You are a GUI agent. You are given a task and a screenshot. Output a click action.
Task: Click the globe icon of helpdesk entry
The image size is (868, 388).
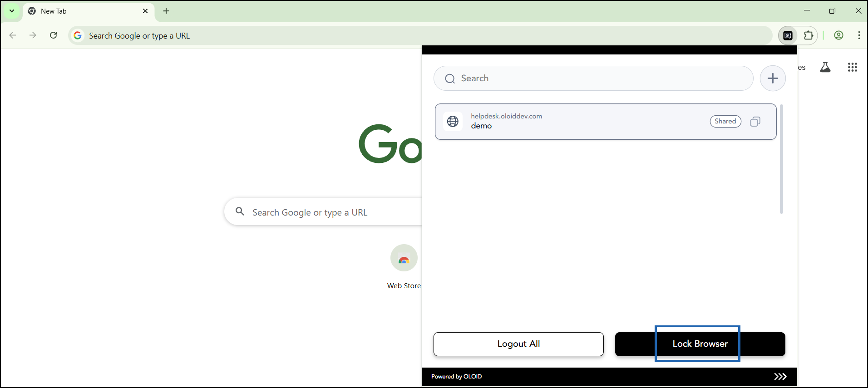453,121
